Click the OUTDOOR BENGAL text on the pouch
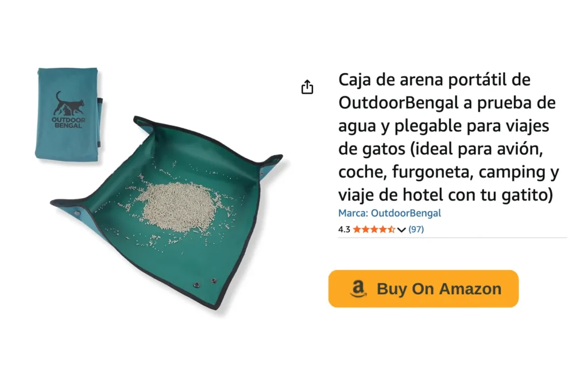The image size is (588, 389). point(68,122)
